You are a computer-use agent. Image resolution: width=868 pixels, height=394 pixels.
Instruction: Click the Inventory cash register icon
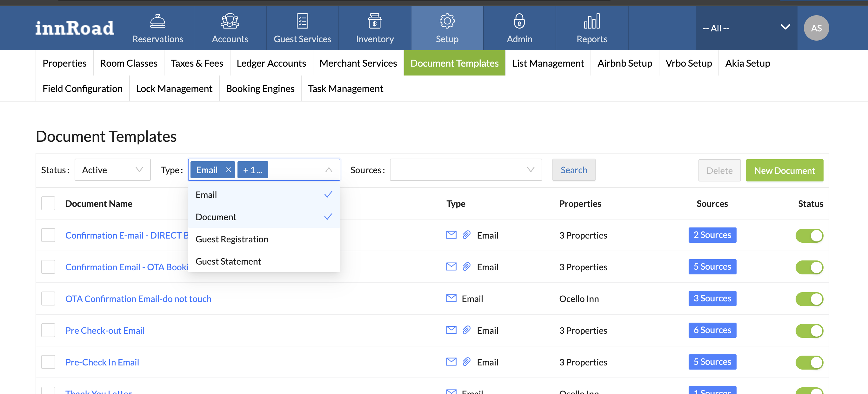(x=375, y=21)
